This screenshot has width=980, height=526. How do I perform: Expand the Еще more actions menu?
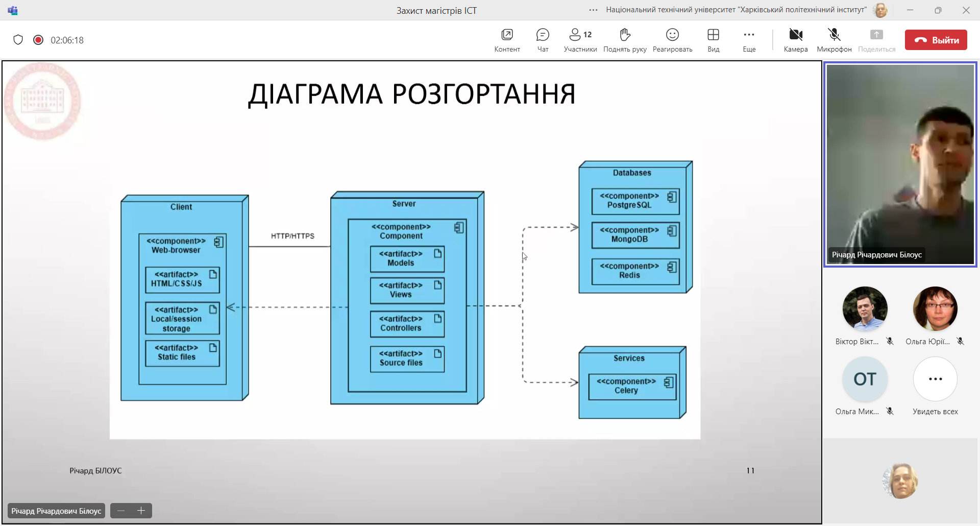pos(749,40)
